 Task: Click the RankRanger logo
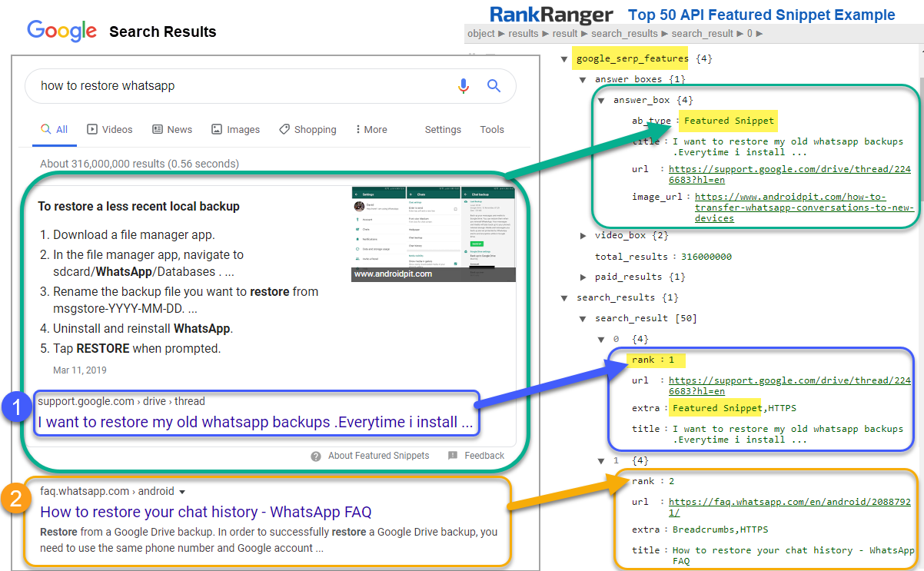[x=551, y=15]
